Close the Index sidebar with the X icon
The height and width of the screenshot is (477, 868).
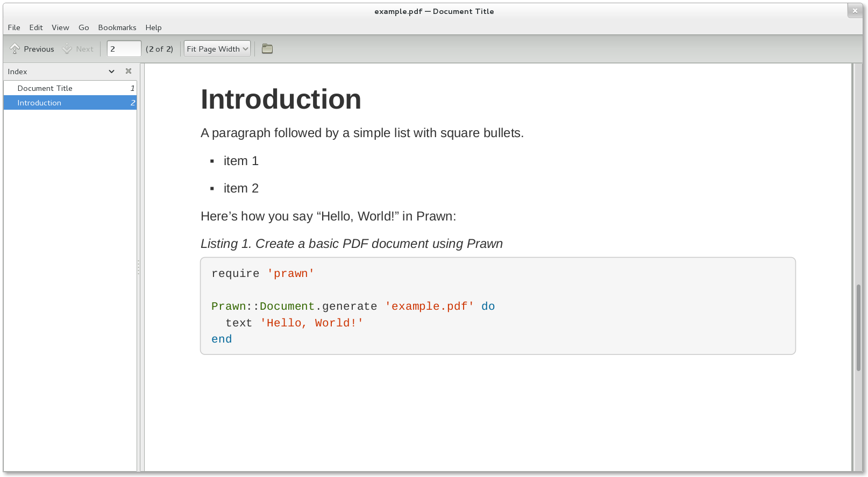(x=129, y=71)
